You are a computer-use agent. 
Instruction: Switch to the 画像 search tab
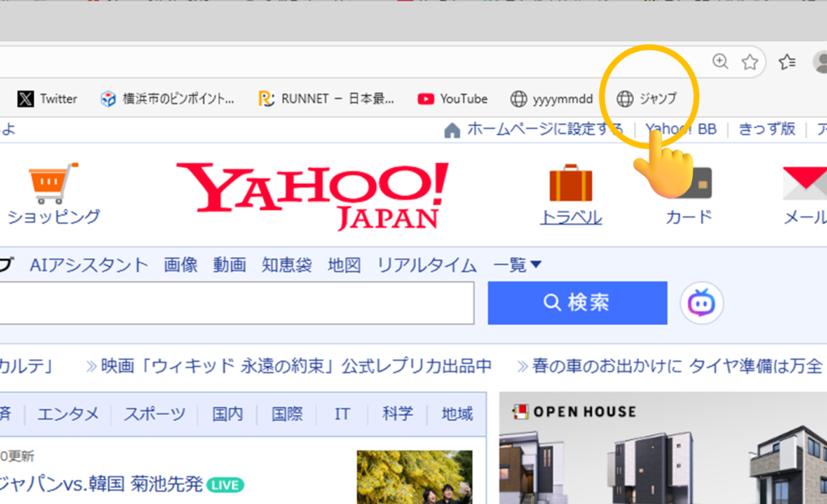tap(180, 265)
